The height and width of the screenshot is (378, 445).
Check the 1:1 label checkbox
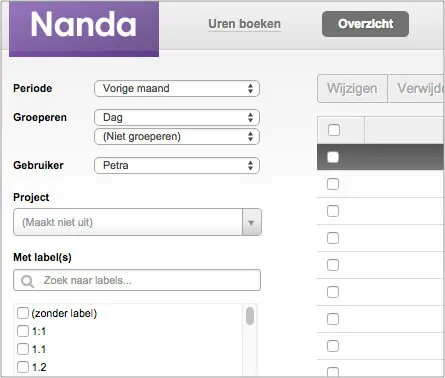pyautogui.click(x=23, y=331)
